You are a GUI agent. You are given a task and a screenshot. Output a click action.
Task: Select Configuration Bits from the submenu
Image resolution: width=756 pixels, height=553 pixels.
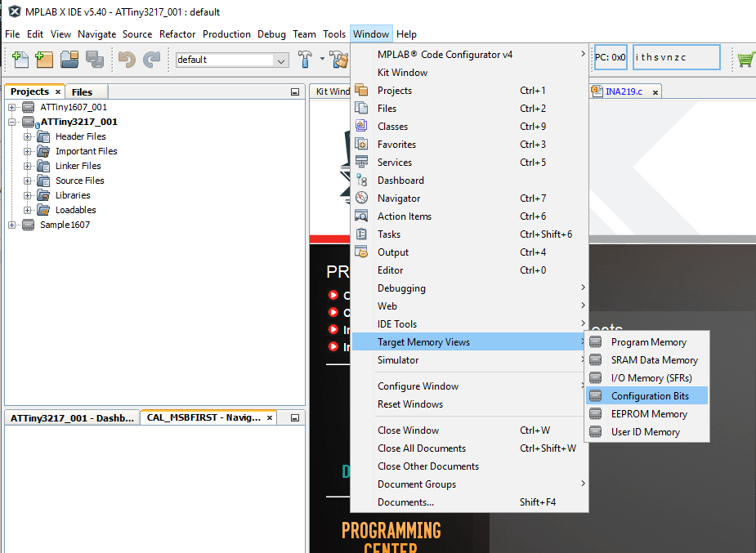[x=649, y=396]
